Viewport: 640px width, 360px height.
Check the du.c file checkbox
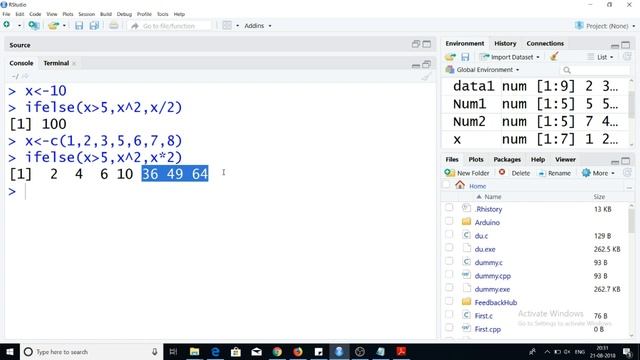click(449, 235)
